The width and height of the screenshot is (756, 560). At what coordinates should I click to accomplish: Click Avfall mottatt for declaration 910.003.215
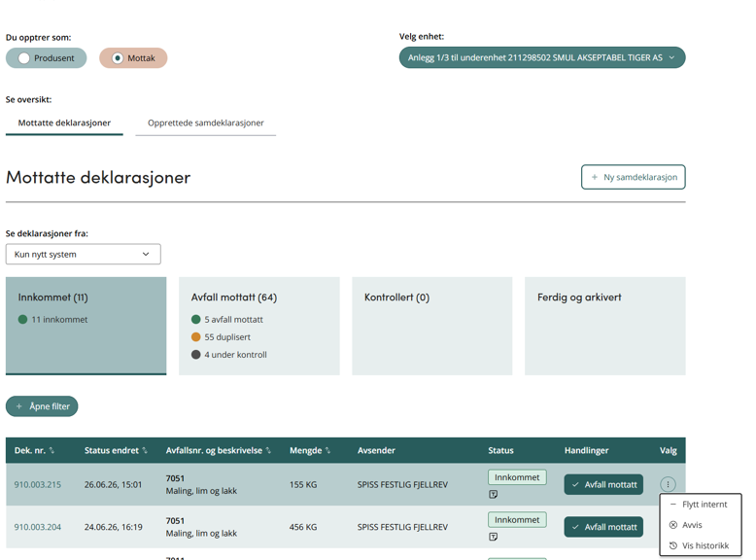(x=603, y=485)
